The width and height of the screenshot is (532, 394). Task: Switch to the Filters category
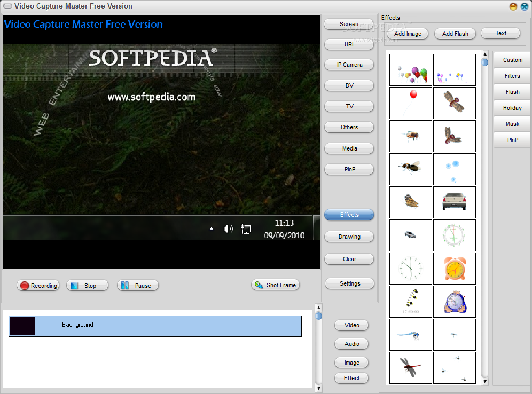click(x=512, y=76)
